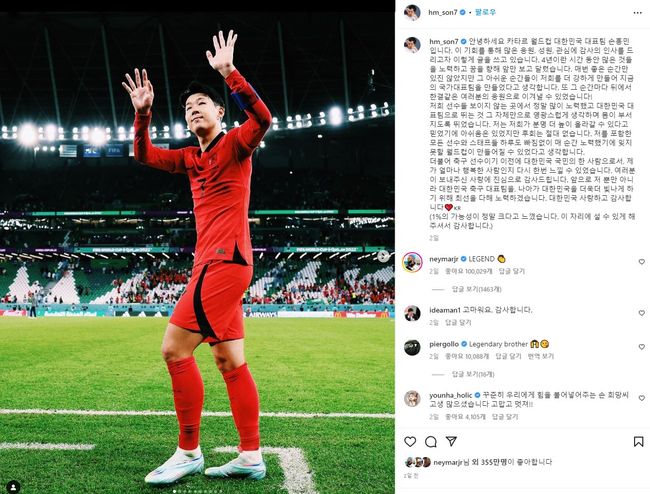The image size is (650, 494).
Task: Like ideaman1's comment heart
Action: 641,313
